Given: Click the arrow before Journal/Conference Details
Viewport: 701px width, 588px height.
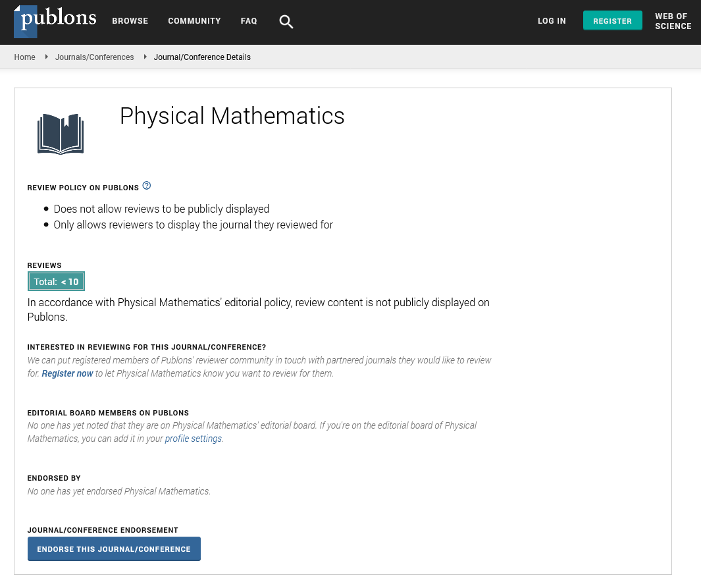Looking at the screenshot, I should pyautogui.click(x=144, y=57).
